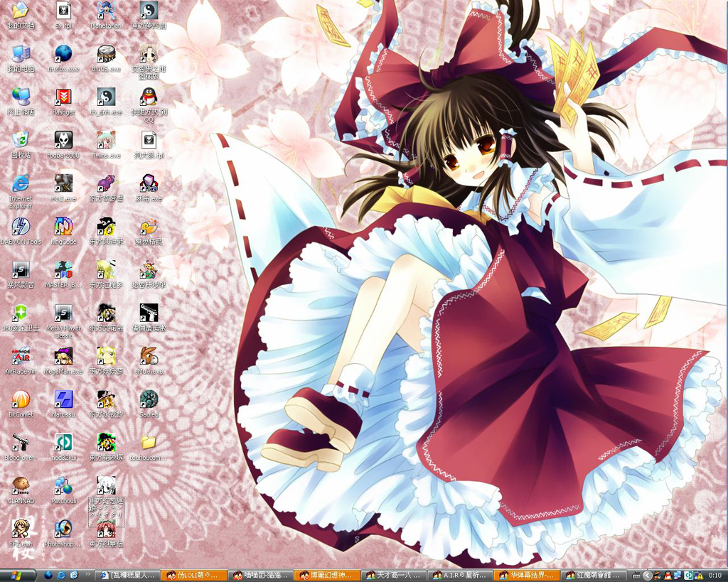This screenshot has height=582, width=728.
Task: Click the taskbar clock showing 0:10
Action: (715, 576)
